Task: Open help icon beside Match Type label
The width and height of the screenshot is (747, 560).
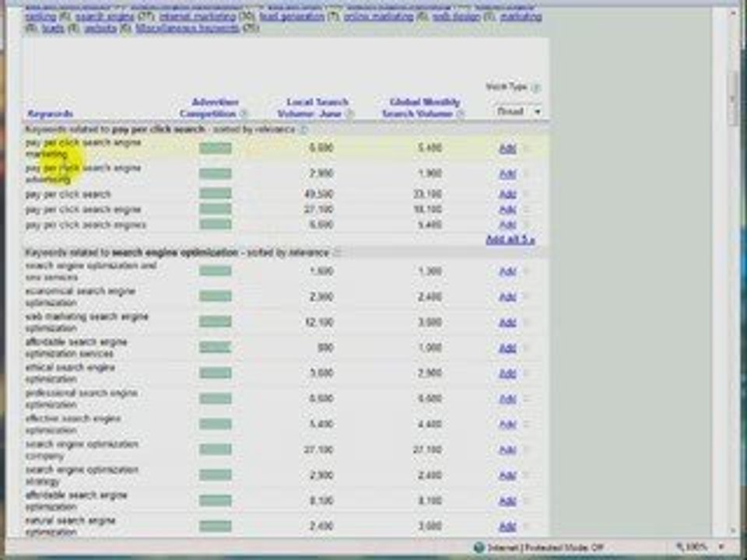Action: (536, 88)
